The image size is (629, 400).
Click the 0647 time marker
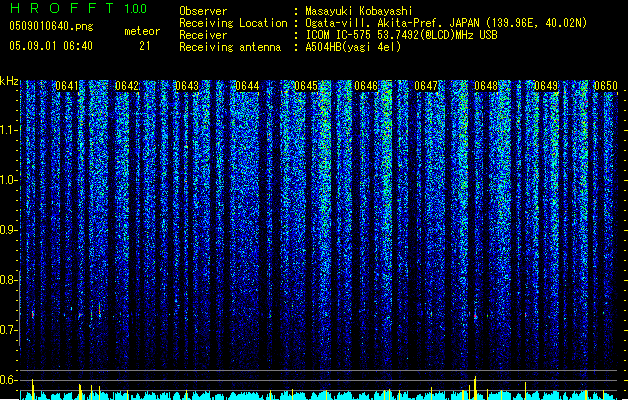(426, 86)
